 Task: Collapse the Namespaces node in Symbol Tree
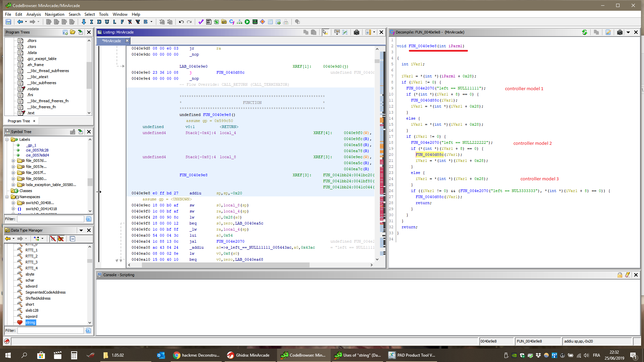7,197
